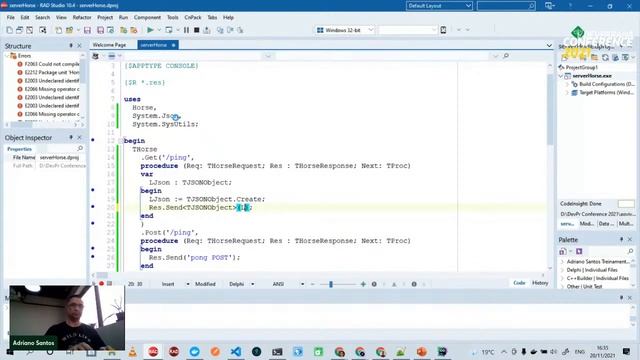This screenshot has width=640, height=360.
Task: Toggle breakpoint on line 12 'begin'
Action: tap(93, 140)
